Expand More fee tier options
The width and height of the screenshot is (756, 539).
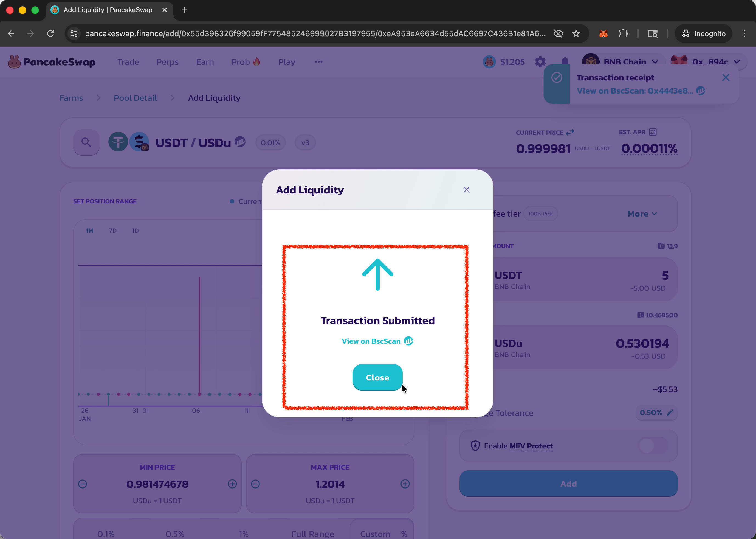coord(642,214)
